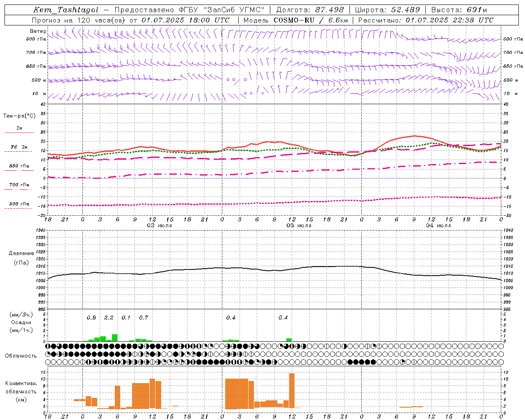Click the (мм/3ч.) precipitation unit label
Screen dimensions: 525x420
[x=21, y=315]
